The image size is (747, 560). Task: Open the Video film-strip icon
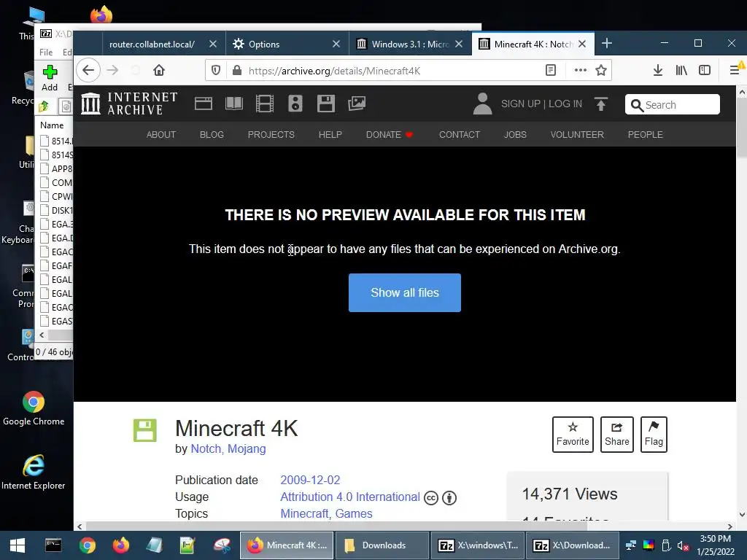[x=264, y=104]
